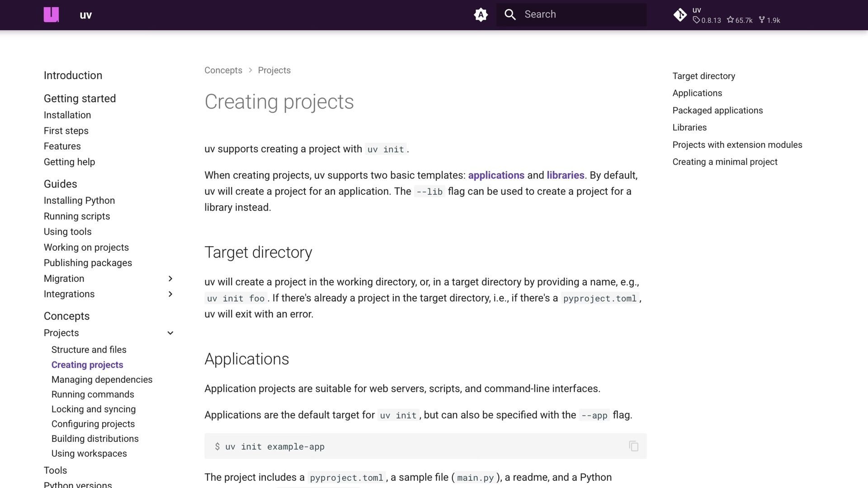Viewport: 868px width, 488px height.
Task: Click the Concepts breadcrumb
Action: point(223,70)
